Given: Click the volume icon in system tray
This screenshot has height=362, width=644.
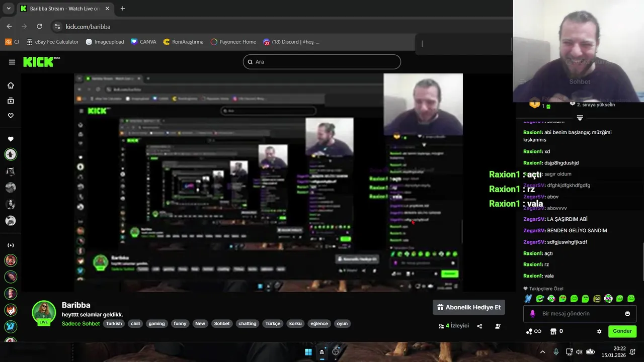Looking at the screenshot, I should pos(579,352).
